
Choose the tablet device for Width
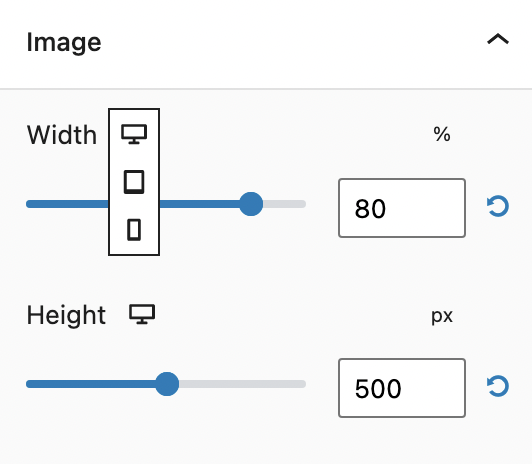(x=134, y=182)
